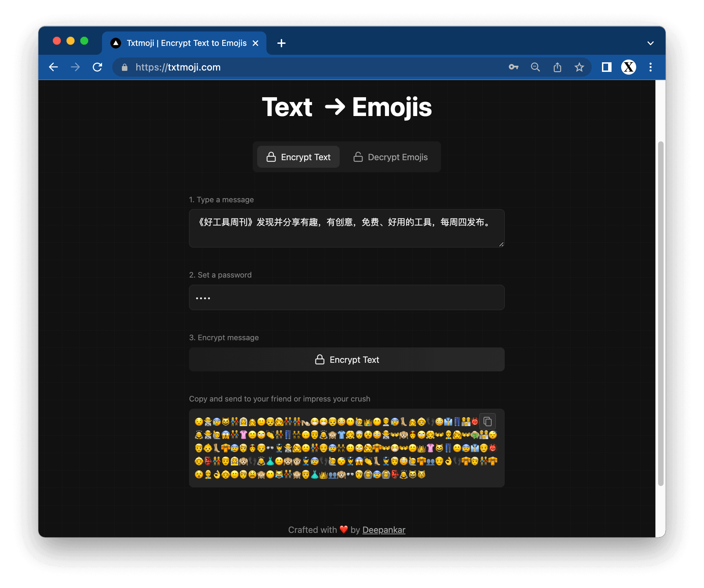Go back to the previous page
Image resolution: width=704 pixels, height=588 pixels.
pos(54,67)
